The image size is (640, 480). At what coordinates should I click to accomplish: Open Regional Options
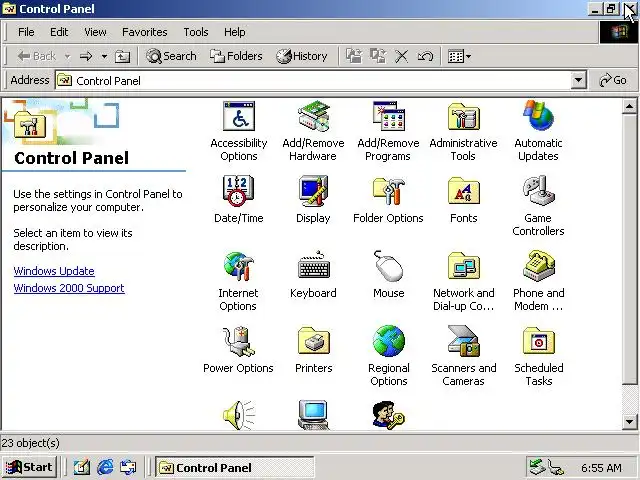(389, 356)
